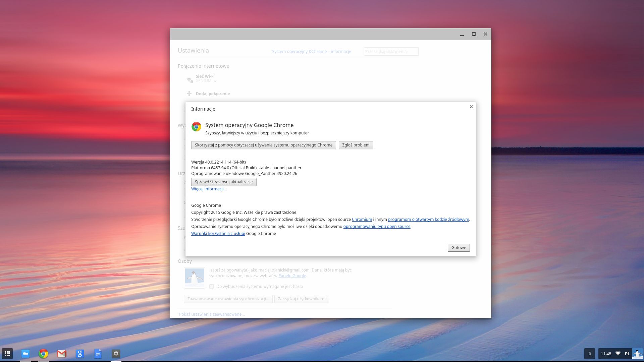
Task: Open Google Docs from the shelf
Action: click(x=98, y=354)
